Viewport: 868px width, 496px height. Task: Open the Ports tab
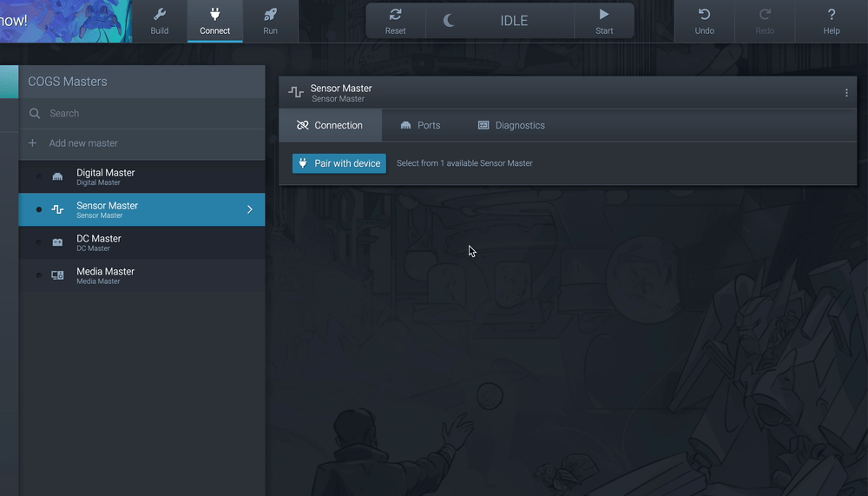point(420,125)
